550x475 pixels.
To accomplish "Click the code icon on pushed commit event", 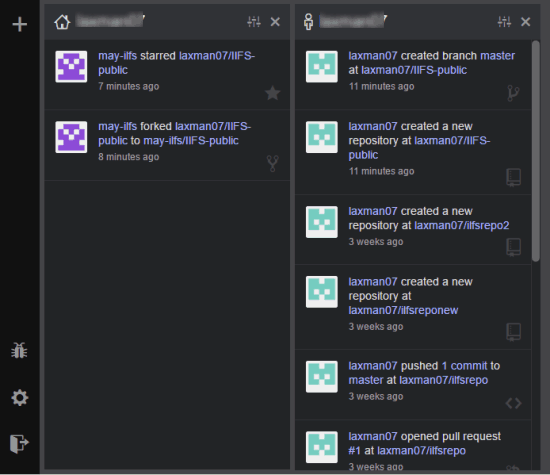I will [x=514, y=403].
